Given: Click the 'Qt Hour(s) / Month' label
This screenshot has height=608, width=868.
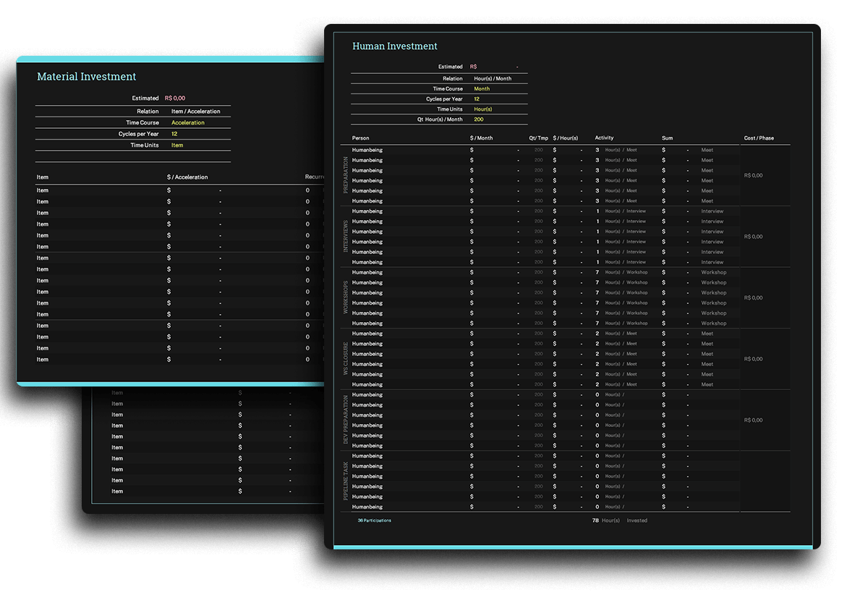Looking at the screenshot, I should [440, 119].
